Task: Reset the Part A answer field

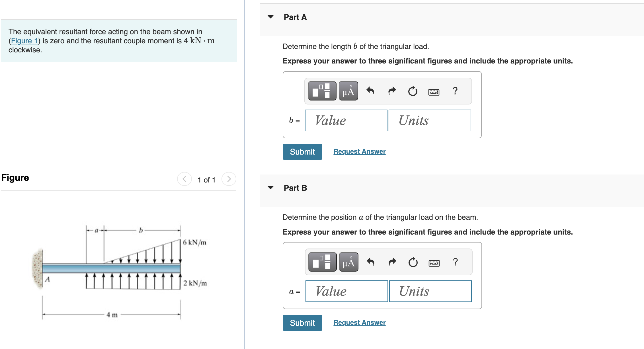Action: pos(413,91)
